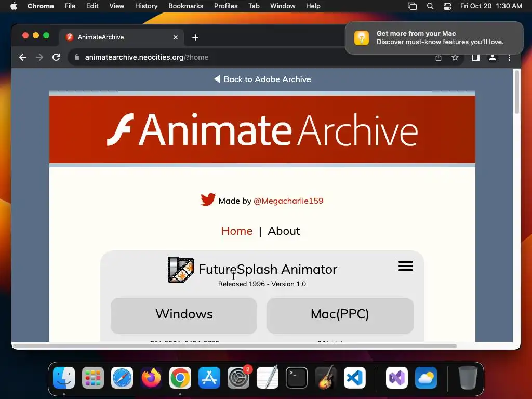Open the @Megacharlie159 Twitter link
The image size is (532, 399).
coord(288,201)
